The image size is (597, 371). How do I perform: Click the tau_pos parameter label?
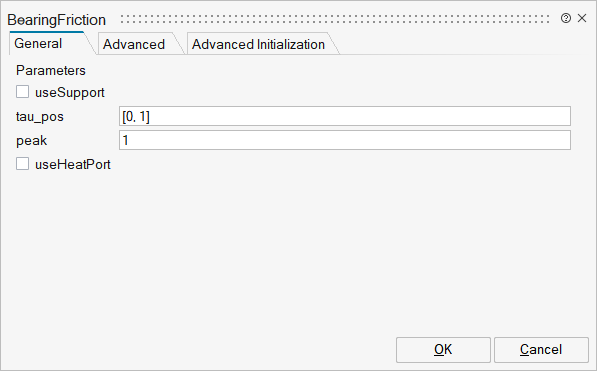40,117
